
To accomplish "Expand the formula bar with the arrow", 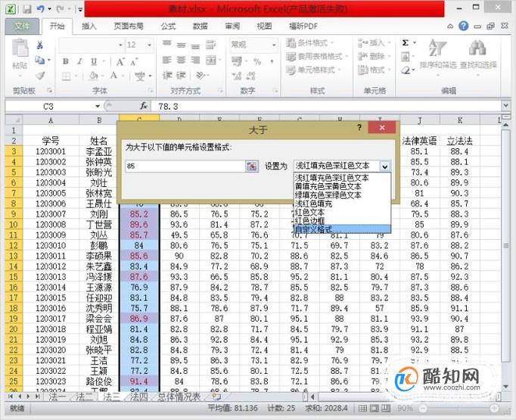I will pos(506,106).
